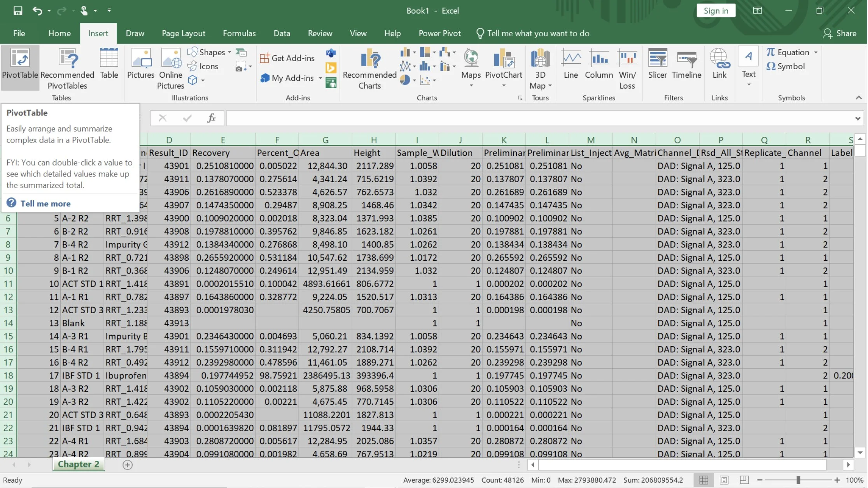868x488 pixels.
Task: Click the Sign in button
Action: 716,10
